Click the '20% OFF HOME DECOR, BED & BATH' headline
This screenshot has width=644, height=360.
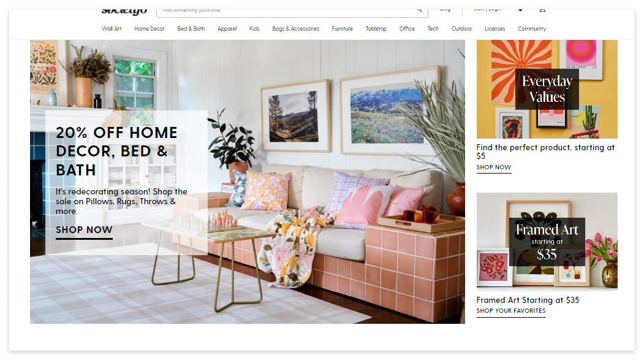click(x=116, y=151)
